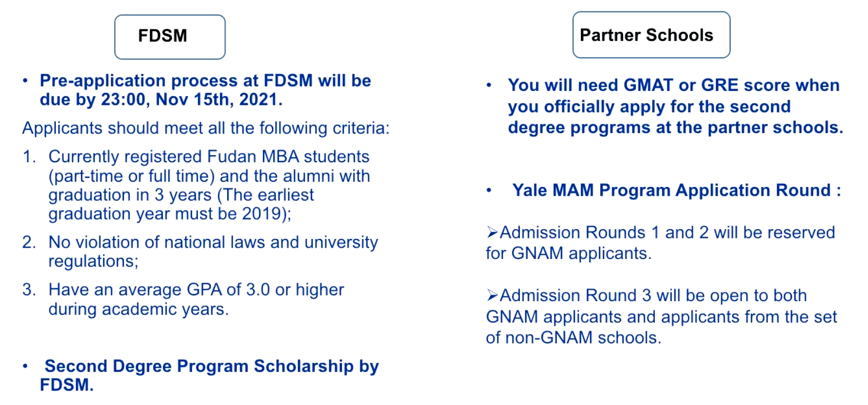Image resolution: width=868 pixels, height=405 pixels.
Task: Select the No violation of national laws item
Action: tap(213, 251)
